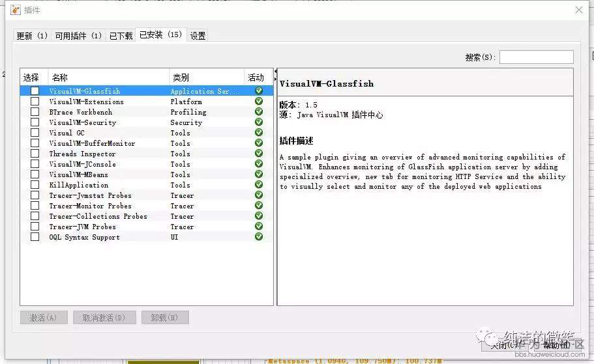Switch to the 更新 (1) tab
Viewport: 594px width, 364px height.
[x=31, y=36]
